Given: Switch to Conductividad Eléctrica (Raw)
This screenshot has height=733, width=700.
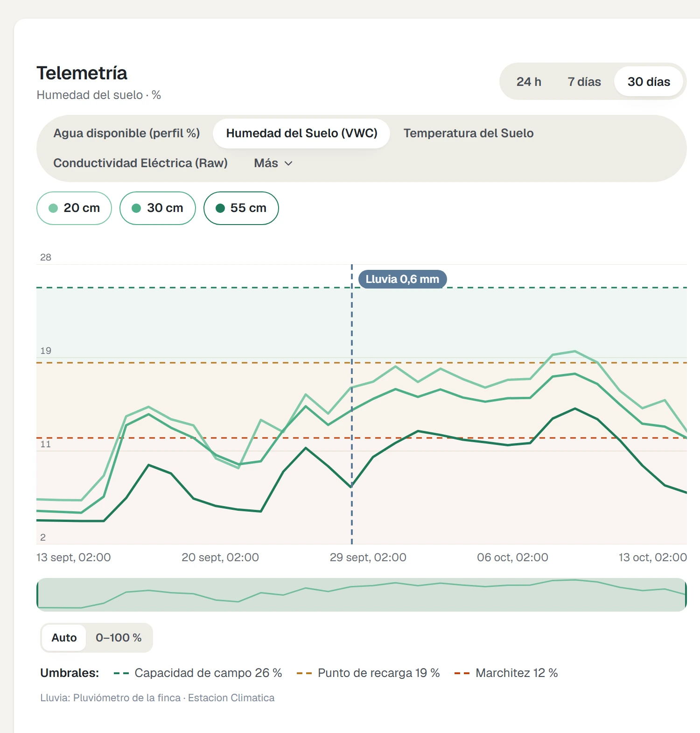Looking at the screenshot, I should 140,163.
